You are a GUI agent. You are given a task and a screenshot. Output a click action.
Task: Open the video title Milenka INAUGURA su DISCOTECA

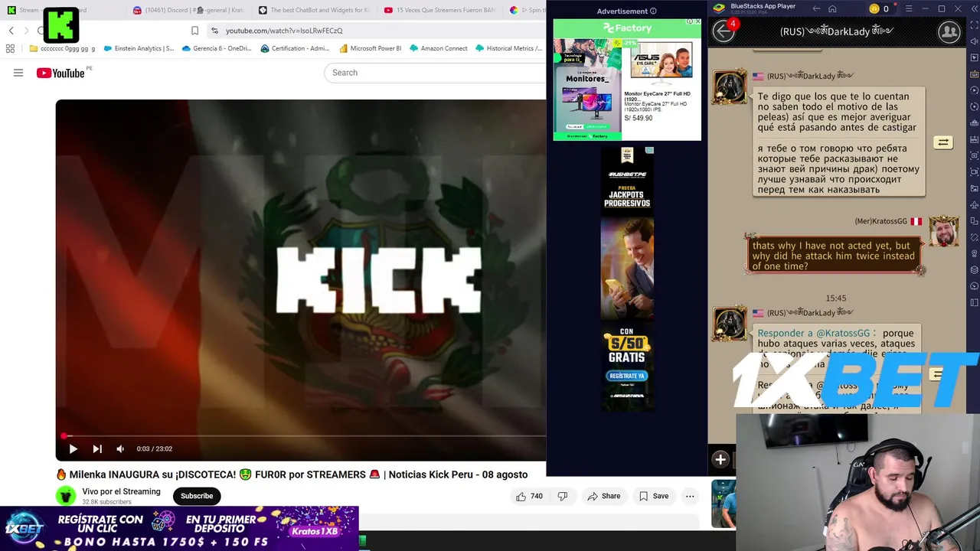(292, 474)
